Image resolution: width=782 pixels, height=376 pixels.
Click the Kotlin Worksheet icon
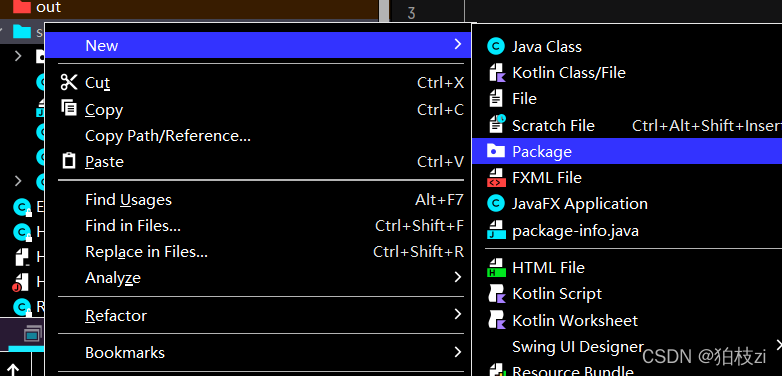(x=496, y=320)
